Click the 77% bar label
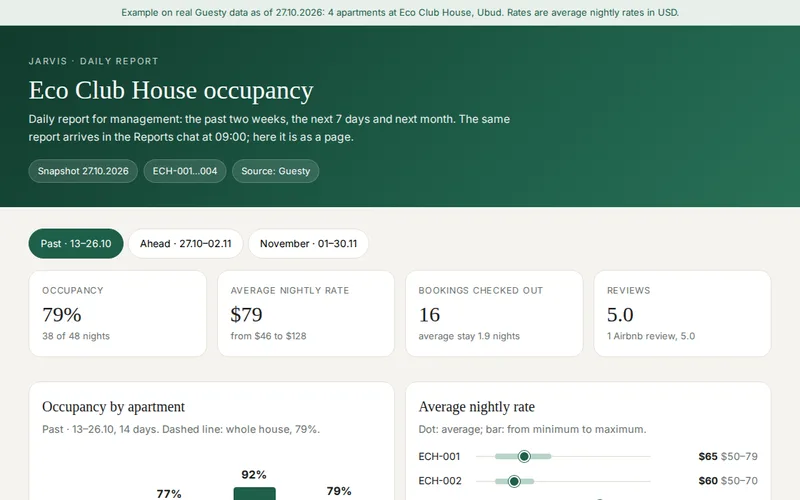 click(x=169, y=493)
